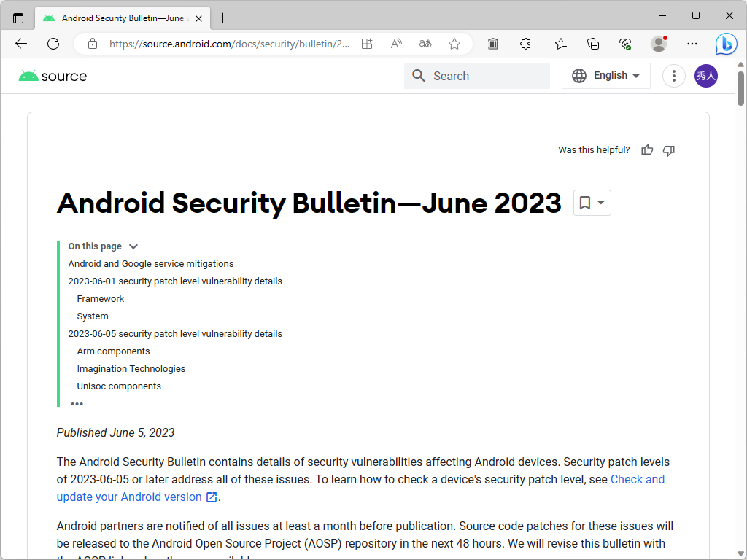Click the 秀人 account avatar
The height and width of the screenshot is (560, 747).
tap(705, 75)
